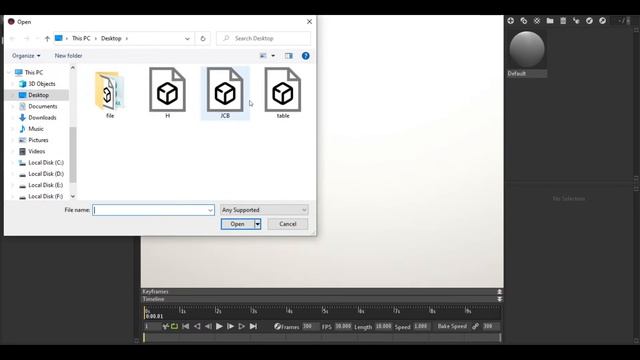
Task: Open the blue Help question mark
Action: pos(305,56)
